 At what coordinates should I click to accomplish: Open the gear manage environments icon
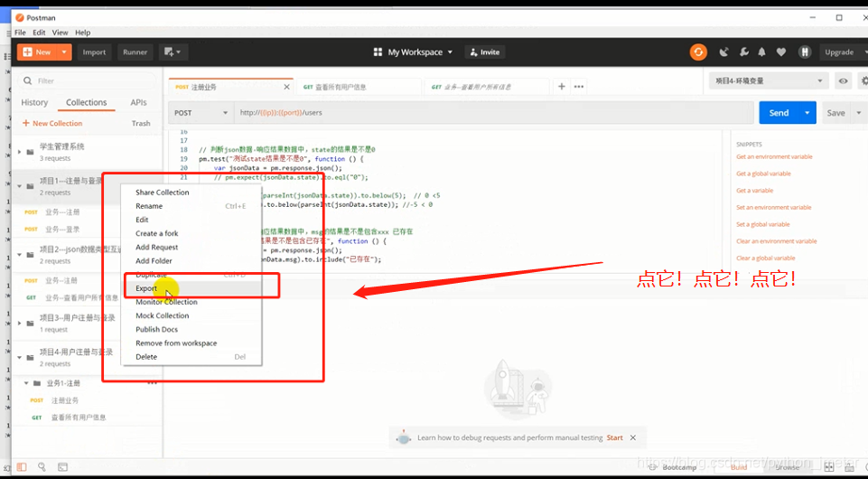(x=863, y=80)
